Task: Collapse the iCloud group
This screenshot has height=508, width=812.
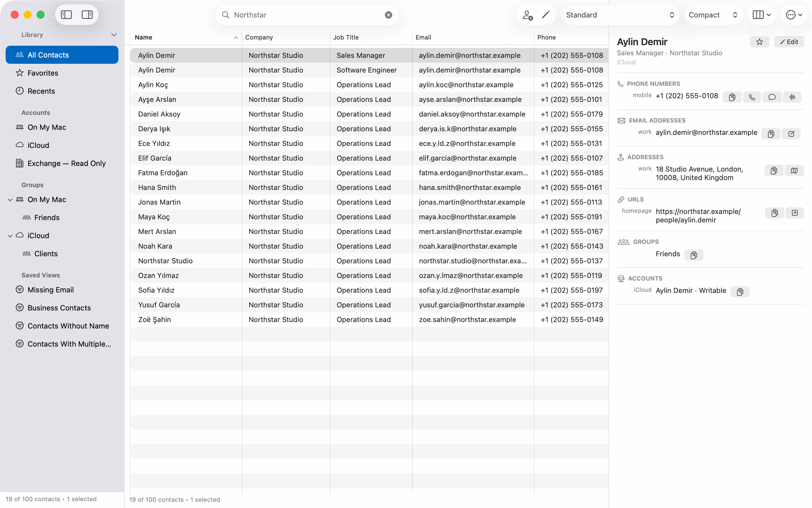Action: point(10,236)
